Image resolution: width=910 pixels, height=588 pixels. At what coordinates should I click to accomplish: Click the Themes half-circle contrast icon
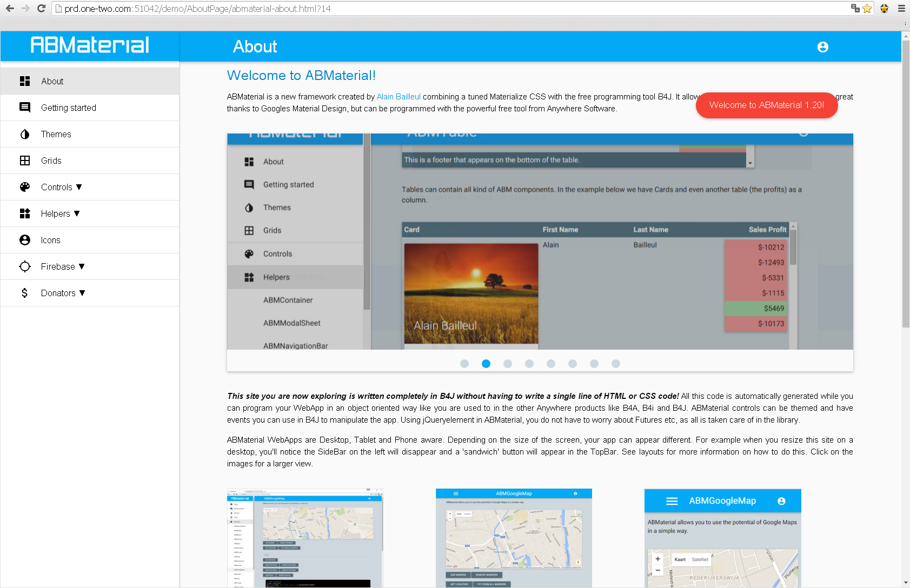25,134
